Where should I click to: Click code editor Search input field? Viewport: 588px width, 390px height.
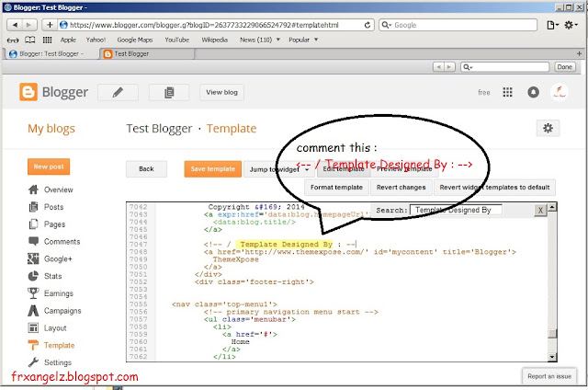click(456, 210)
